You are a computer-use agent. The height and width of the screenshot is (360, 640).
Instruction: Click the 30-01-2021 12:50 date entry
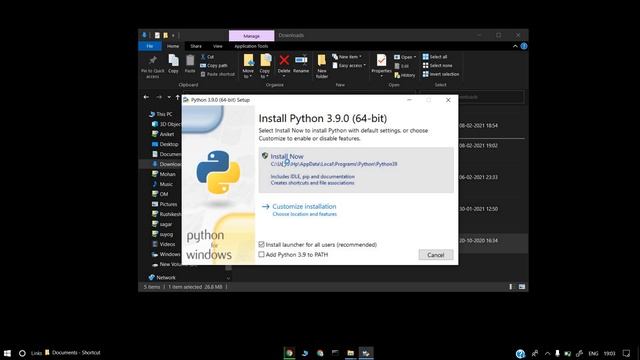tap(478, 209)
